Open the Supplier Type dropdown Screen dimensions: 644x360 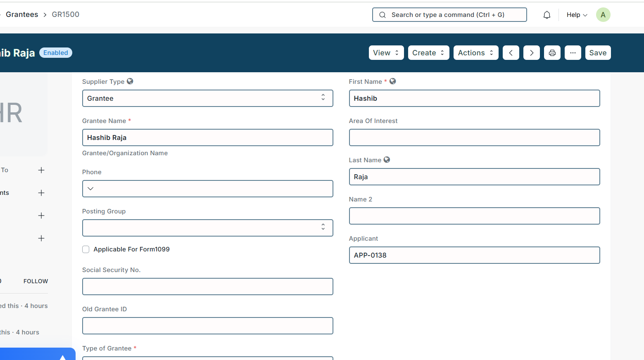207,98
